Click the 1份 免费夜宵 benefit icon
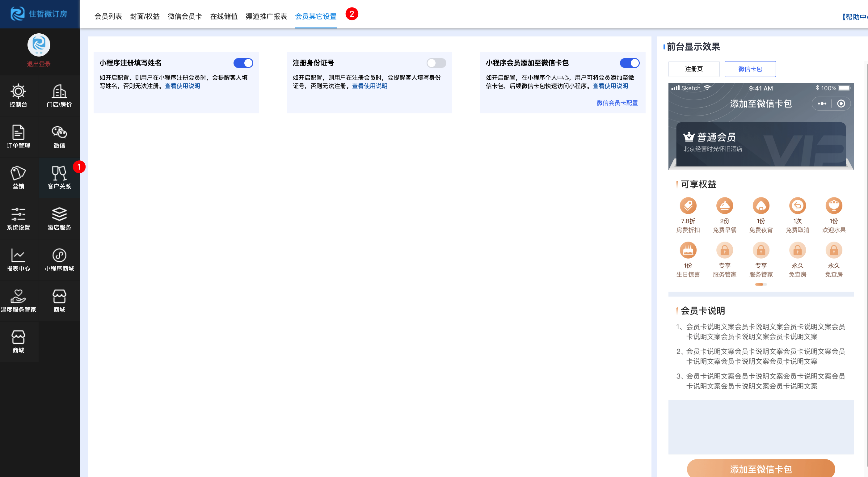Image resolution: width=868 pixels, height=477 pixels. pos(761,206)
